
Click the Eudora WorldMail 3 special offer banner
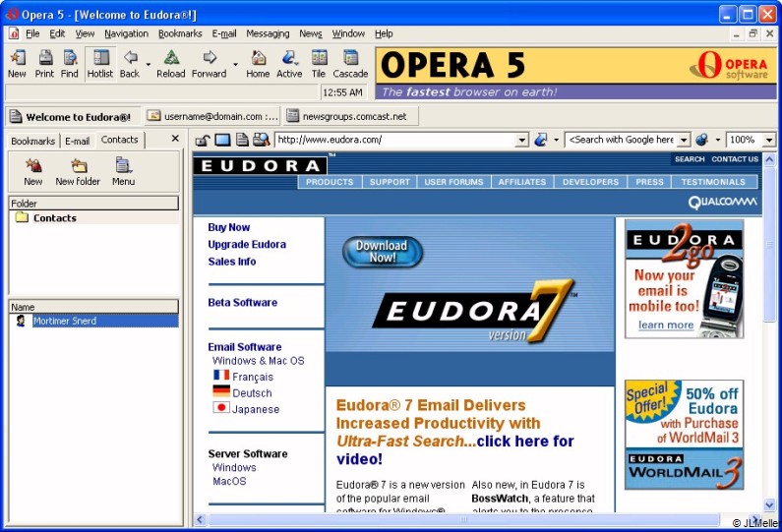pos(684,435)
